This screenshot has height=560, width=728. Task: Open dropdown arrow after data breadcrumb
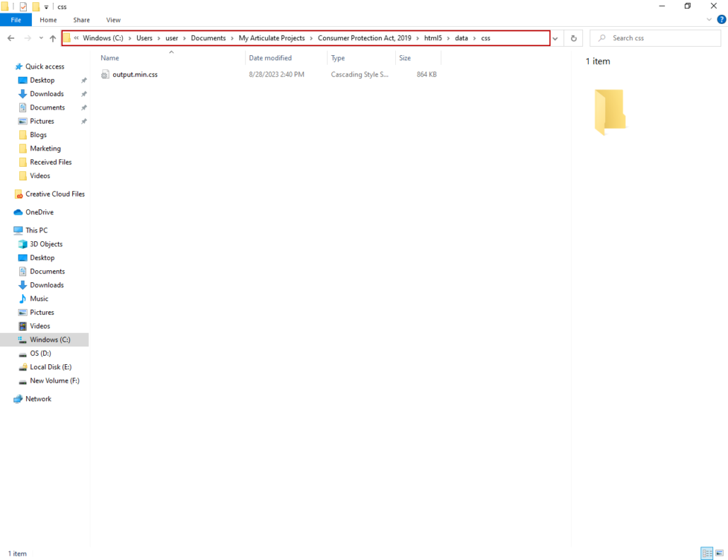[x=474, y=38]
